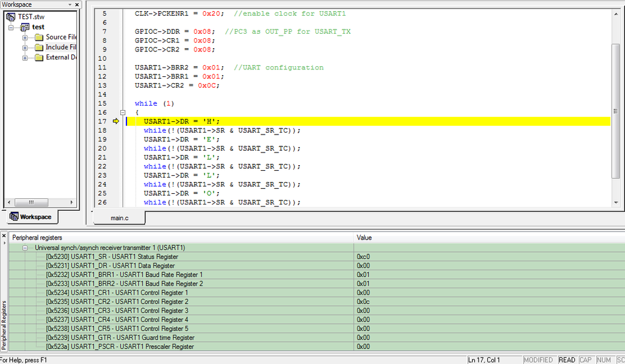Collapse the code block at line 16
Viewport: 625px width, 364px height.
[123, 113]
